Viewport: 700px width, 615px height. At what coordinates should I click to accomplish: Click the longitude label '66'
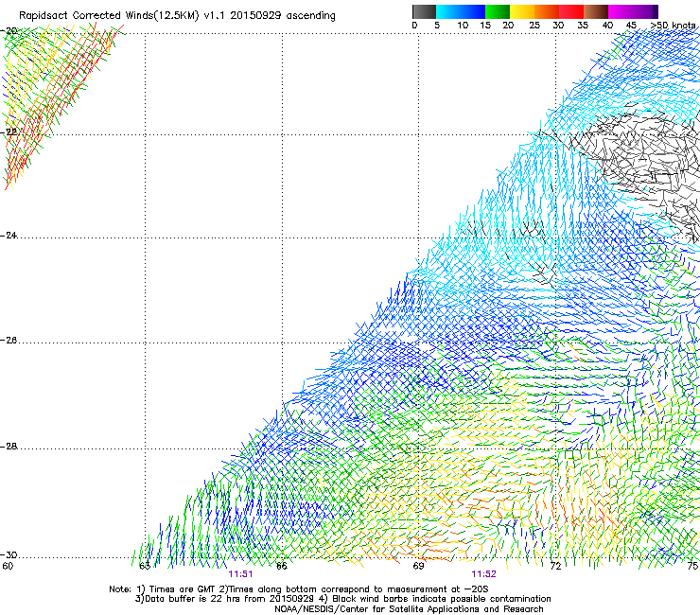coord(282,566)
